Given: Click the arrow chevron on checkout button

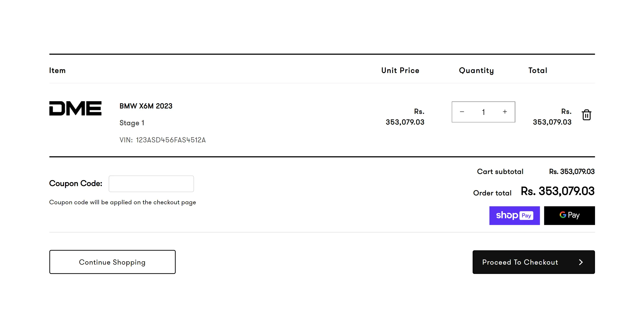Looking at the screenshot, I should [581, 262].
